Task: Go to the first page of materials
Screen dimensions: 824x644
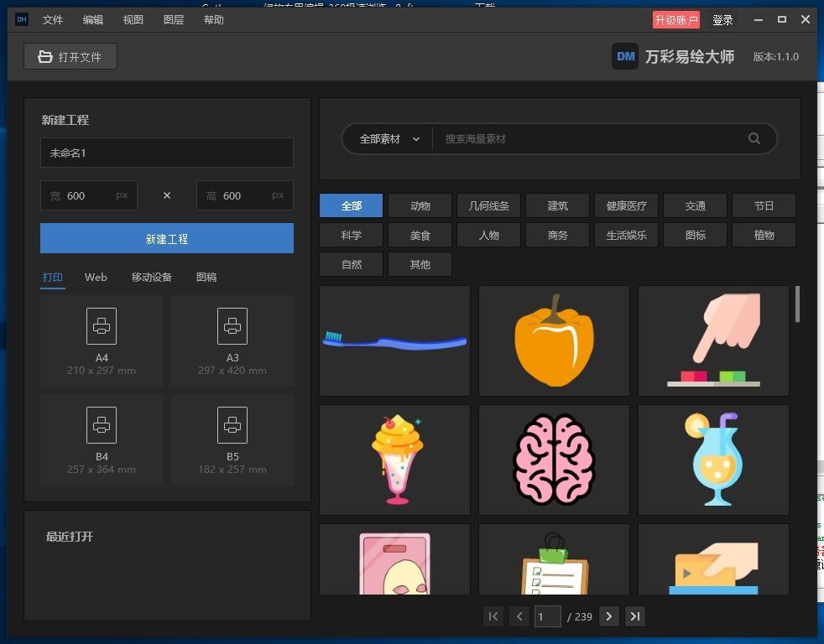Action: [493, 616]
